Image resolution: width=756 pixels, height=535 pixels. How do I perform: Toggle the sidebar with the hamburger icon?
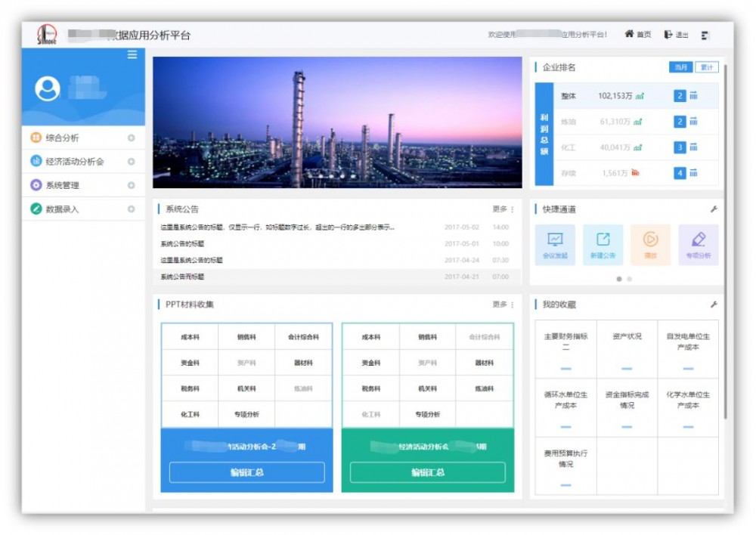pos(132,54)
